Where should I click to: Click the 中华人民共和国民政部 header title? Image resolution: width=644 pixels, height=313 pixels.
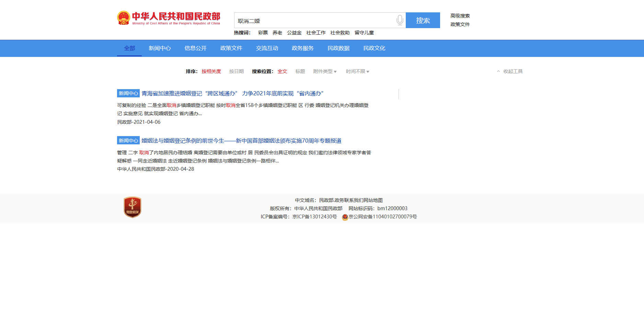pos(176,18)
